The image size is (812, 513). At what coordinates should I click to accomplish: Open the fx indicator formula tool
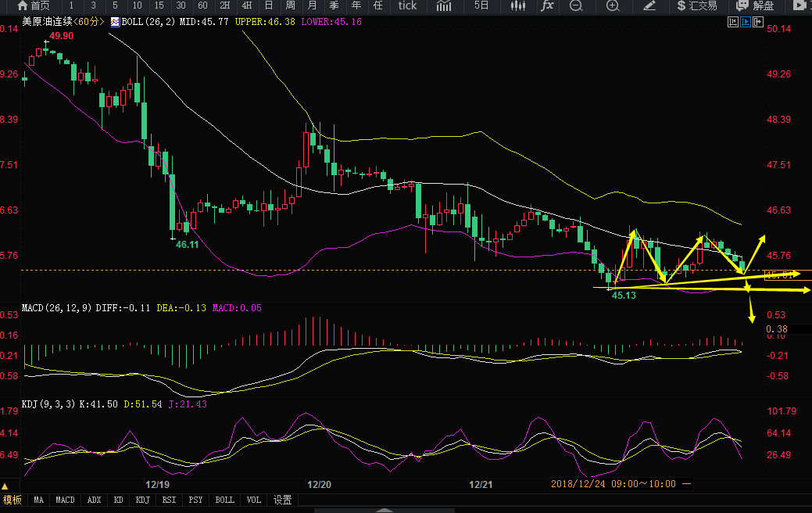point(547,5)
